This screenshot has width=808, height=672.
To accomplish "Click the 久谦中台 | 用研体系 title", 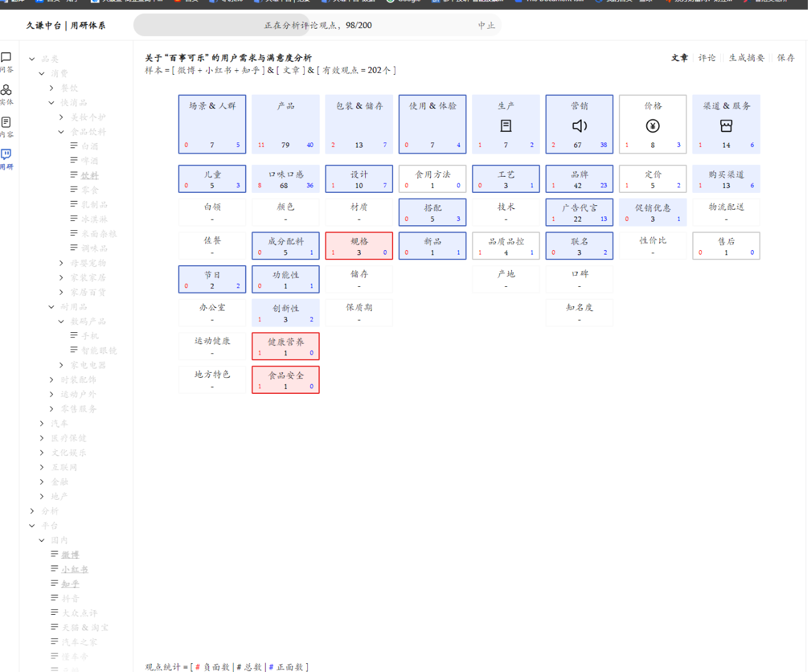I will coord(66,26).
